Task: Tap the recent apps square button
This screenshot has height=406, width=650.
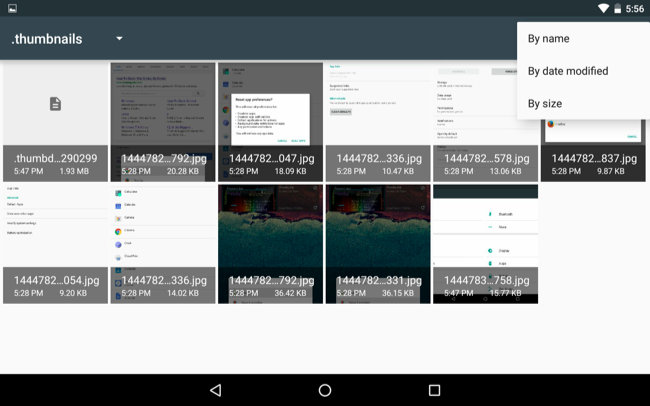Action: point(434,390)
